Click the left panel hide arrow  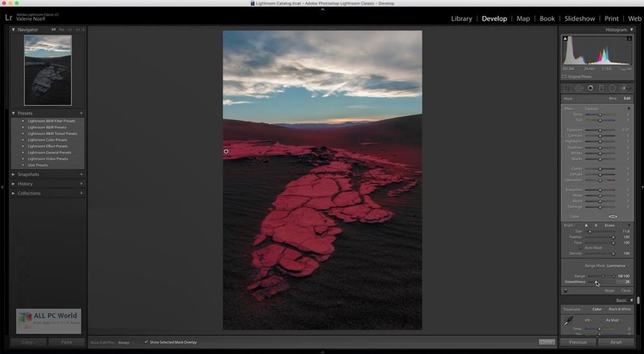[x=2, y=187]
